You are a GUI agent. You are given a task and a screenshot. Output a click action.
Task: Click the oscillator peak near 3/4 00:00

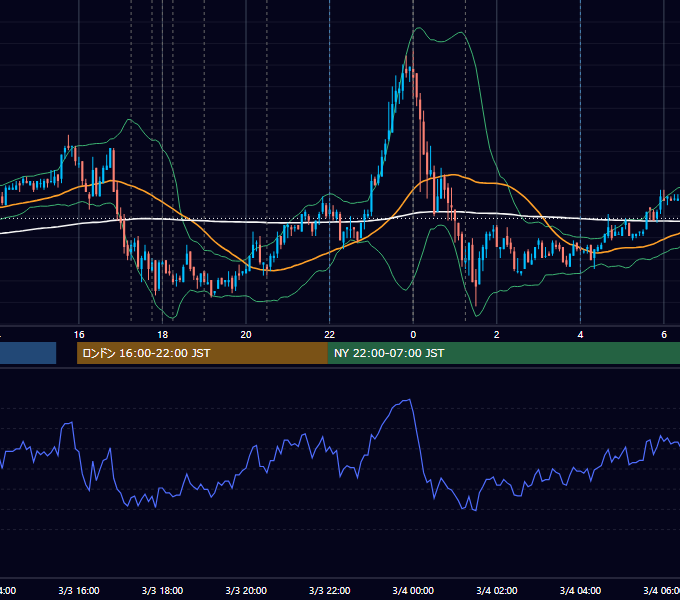(409, 400)
